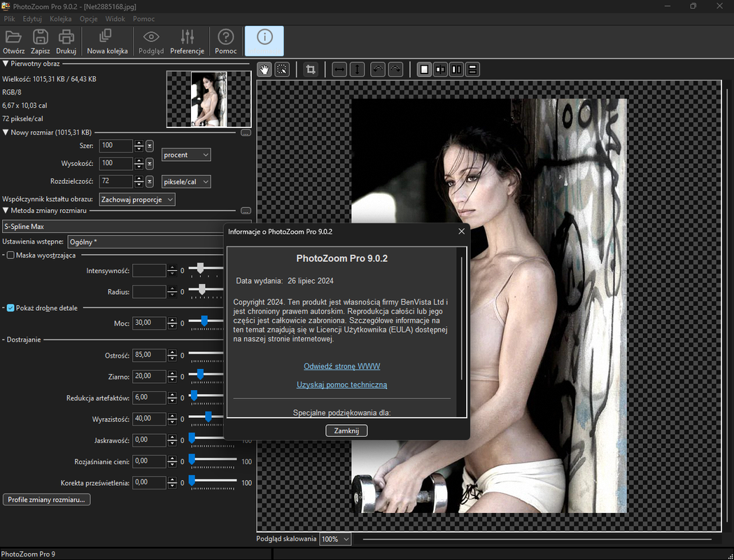Print the image via Drukuj
The image size is (734, 560).
click(66, 41)
